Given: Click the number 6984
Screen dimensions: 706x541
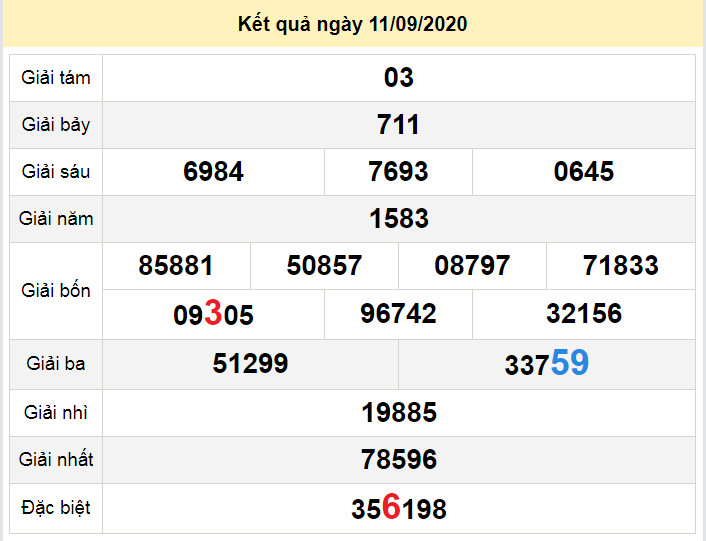Looking at the screenshot, I should [213, 171].
